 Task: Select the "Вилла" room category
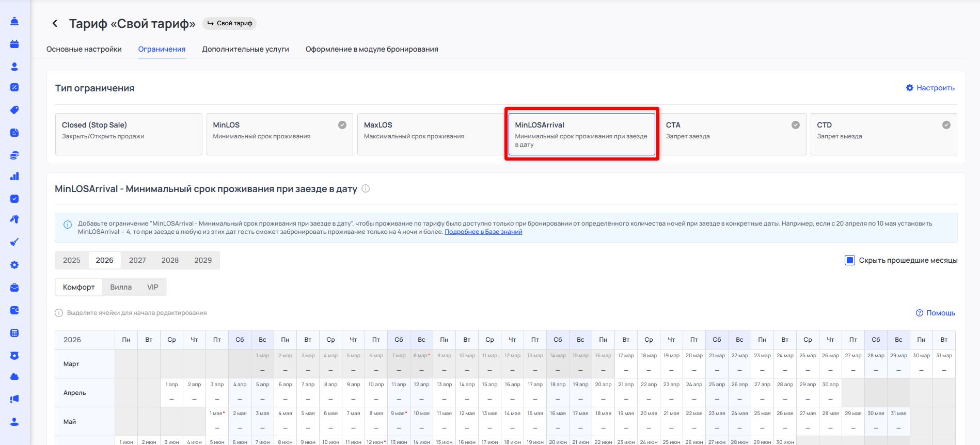click(x=121, y=287)
